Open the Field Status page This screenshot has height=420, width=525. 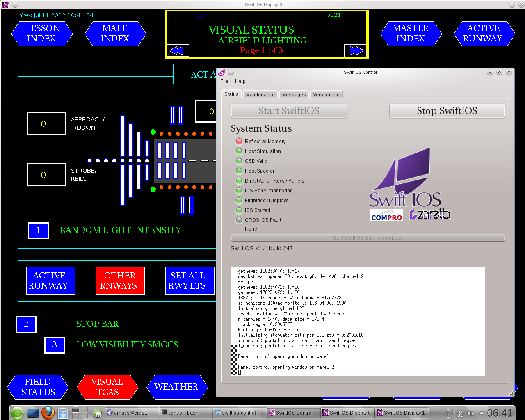[38, 387]
